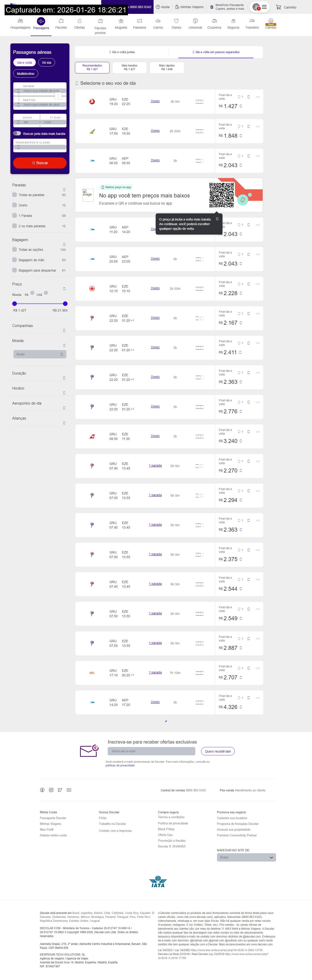Click the Facebook footer icon
The width and height of the screenshot is (312, 980).
(x=42, y=790)
